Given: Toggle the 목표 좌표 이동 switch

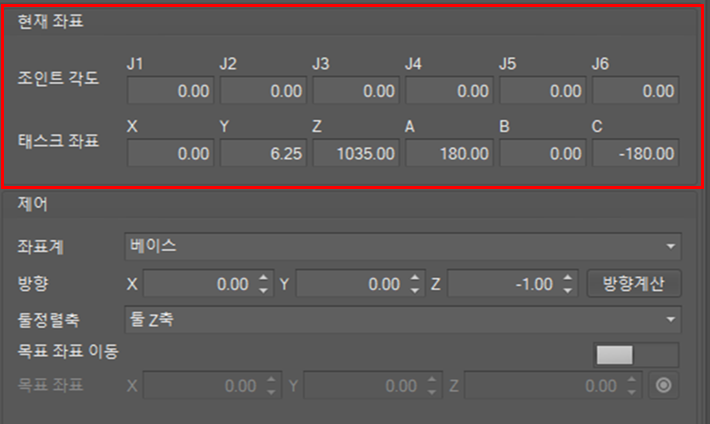Looking at the screenshot, I should (x=637, y=354).
